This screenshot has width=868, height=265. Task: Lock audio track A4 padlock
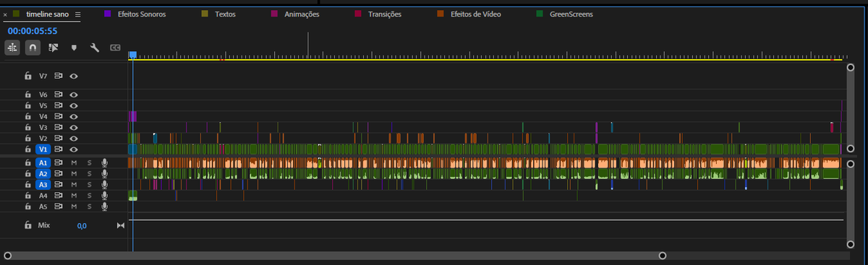pyautogui.click(x=27, y=196)
